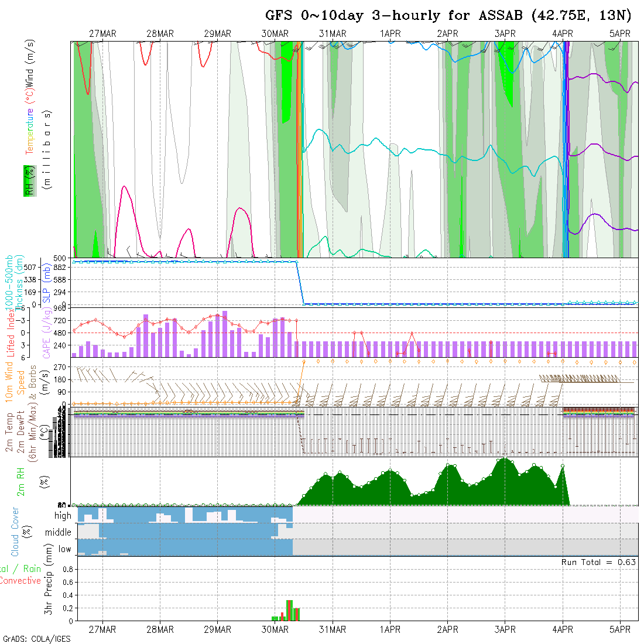
Task: Select the 0.2 precip axis value
Action: (x=68, y=608)
